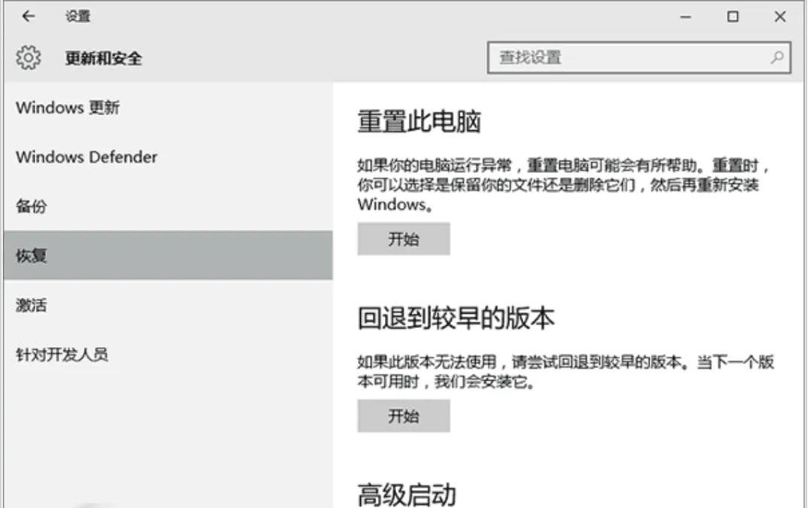Click the 设置 window title text

pos(77,16)
